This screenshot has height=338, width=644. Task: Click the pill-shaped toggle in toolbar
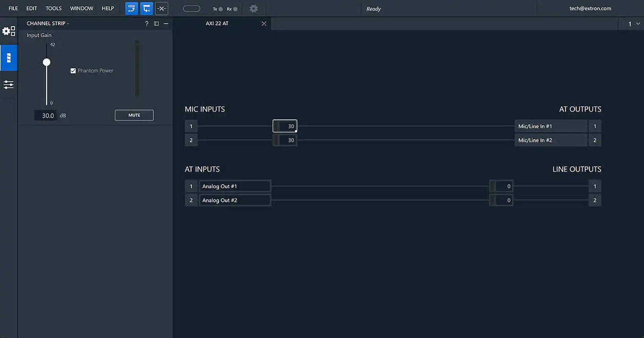coord(192,8)
